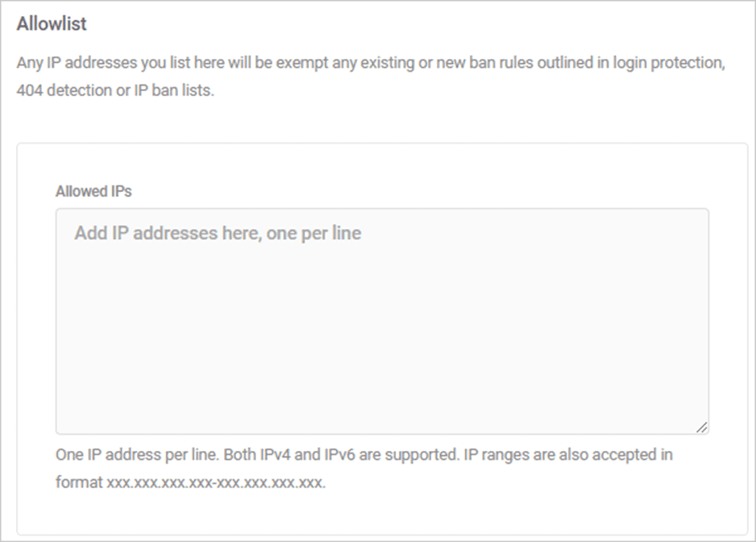The width and height of the screenshot is (756, 542).
Task: Click the word 'IPv4' in help text
Action: pyautogui.click(x=275, y=455)
